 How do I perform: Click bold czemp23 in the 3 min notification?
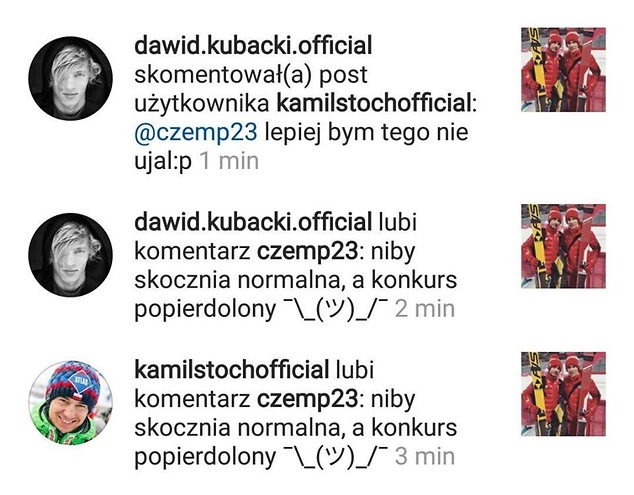click(x=307, y=400)
